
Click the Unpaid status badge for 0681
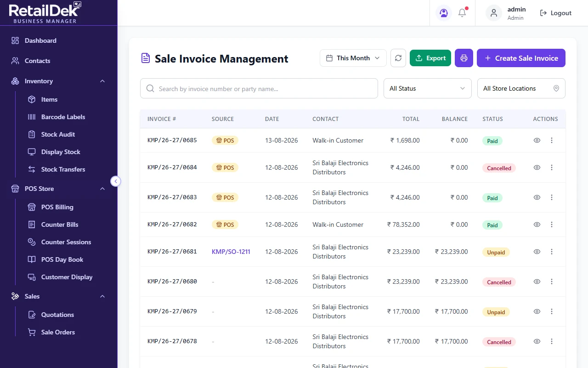click(x=496, y=252)
